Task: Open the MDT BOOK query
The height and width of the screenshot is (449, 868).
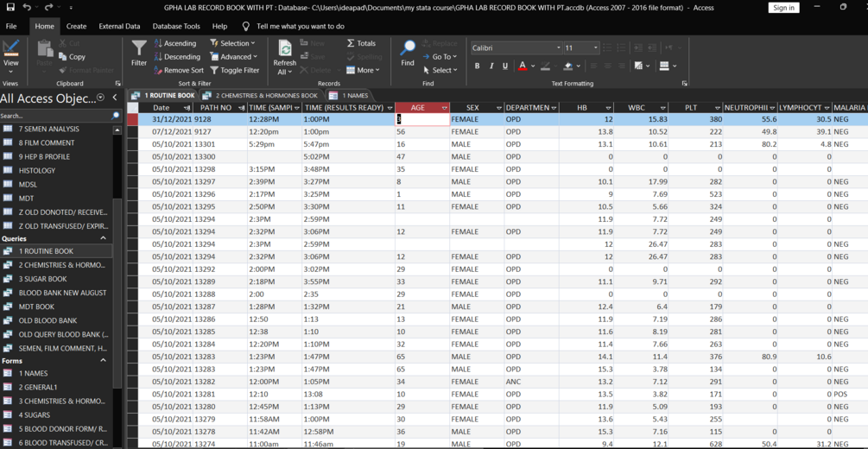Action: (x=36, y=307)
